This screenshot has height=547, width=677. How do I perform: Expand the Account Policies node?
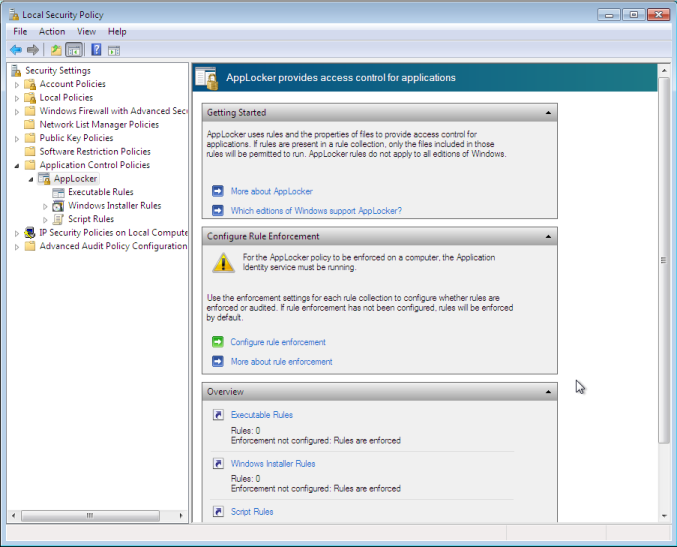pyautogui.click(x=17, y=85)
